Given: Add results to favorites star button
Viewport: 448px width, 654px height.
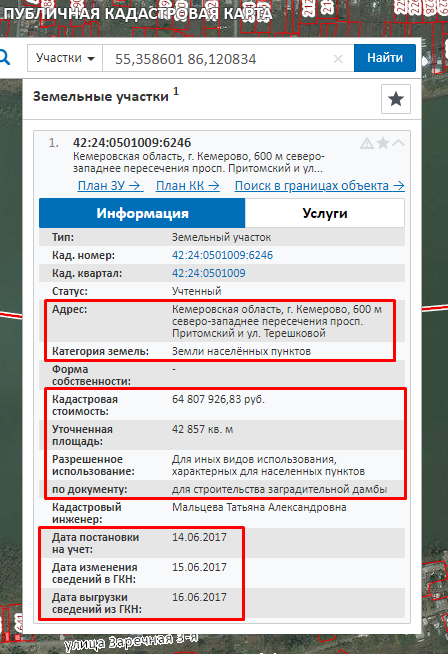Looking at the screenshot, I should click(396, 99).
